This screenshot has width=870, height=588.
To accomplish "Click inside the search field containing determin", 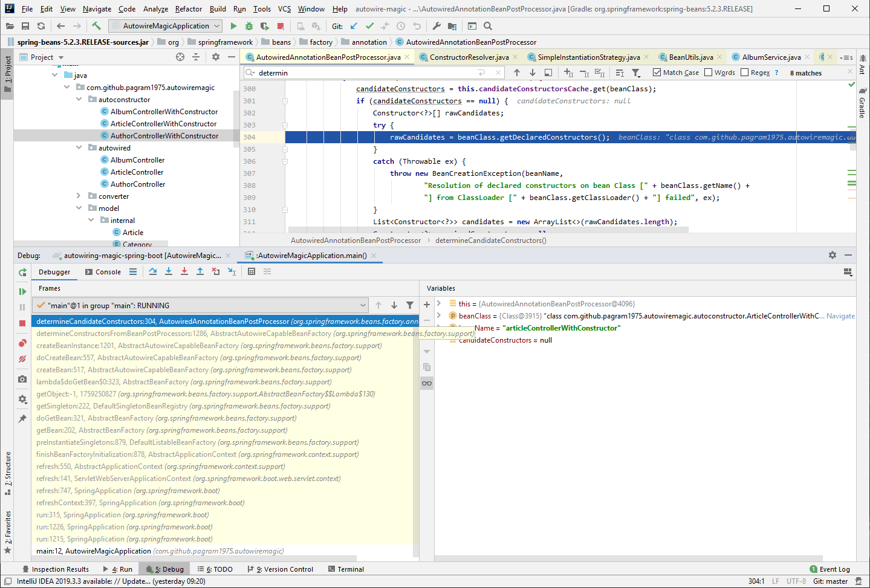I will pos(302,72).
